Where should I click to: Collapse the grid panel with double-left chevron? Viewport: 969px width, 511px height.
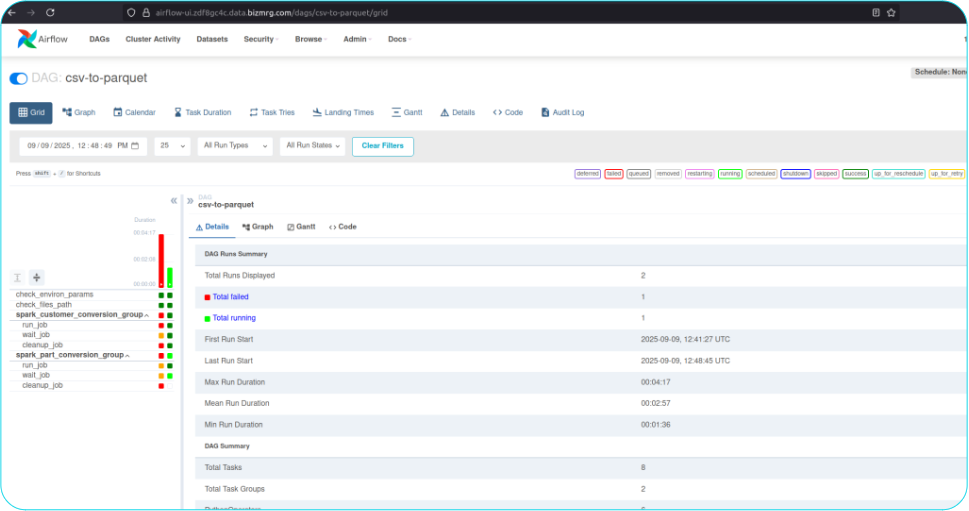(174, 200)
